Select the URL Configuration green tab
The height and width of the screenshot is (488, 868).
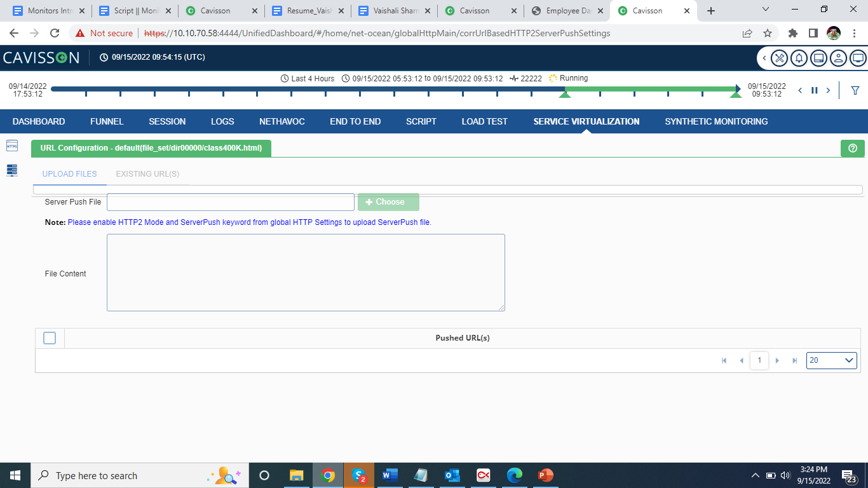pos(151,148)
